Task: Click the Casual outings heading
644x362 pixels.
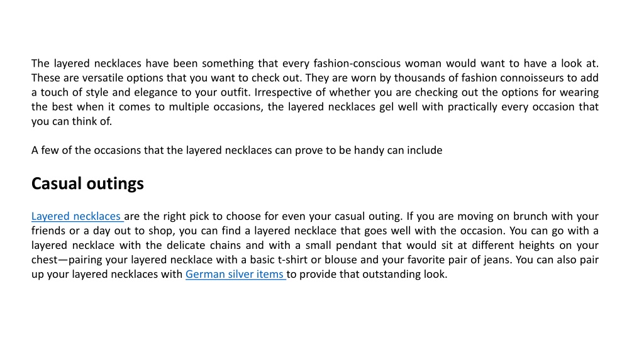Action: pyautogui.click(x=87, y=184)
